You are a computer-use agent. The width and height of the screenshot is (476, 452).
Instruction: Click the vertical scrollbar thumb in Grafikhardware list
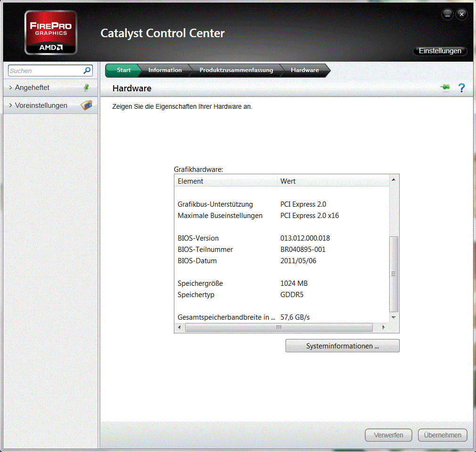coord(394,274)
